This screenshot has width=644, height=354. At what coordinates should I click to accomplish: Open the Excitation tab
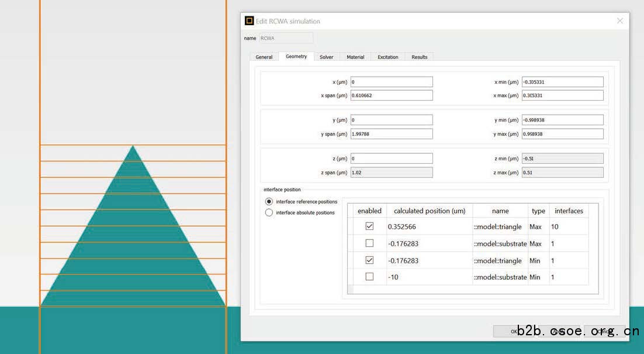point(387,57)
